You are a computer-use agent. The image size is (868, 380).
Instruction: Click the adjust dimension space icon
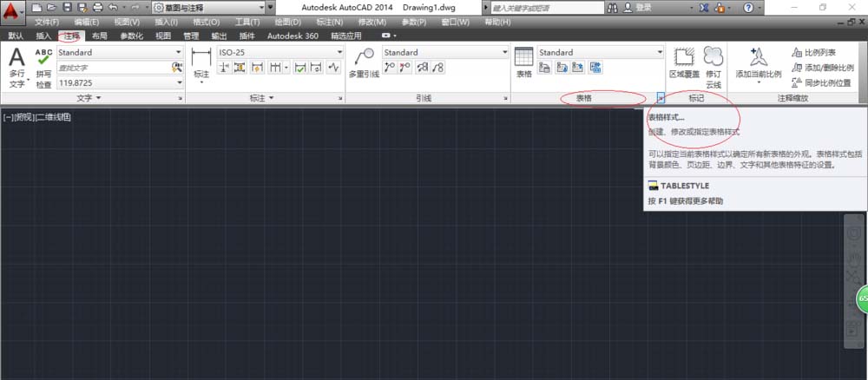[x=240, y=68]
